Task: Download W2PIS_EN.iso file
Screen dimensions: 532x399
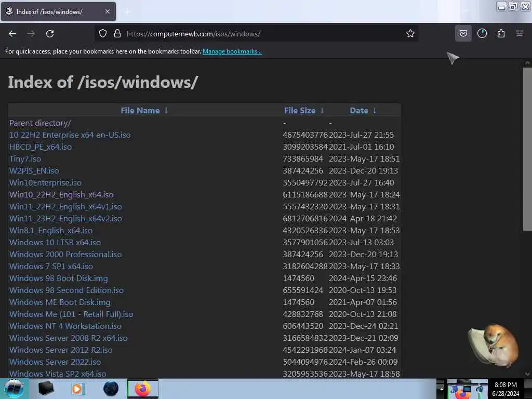Action: click(x=34, y=170)
